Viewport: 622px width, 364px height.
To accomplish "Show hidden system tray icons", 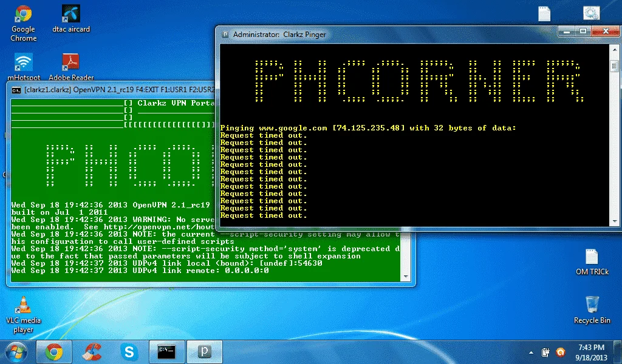I will [x=531, y=352].
